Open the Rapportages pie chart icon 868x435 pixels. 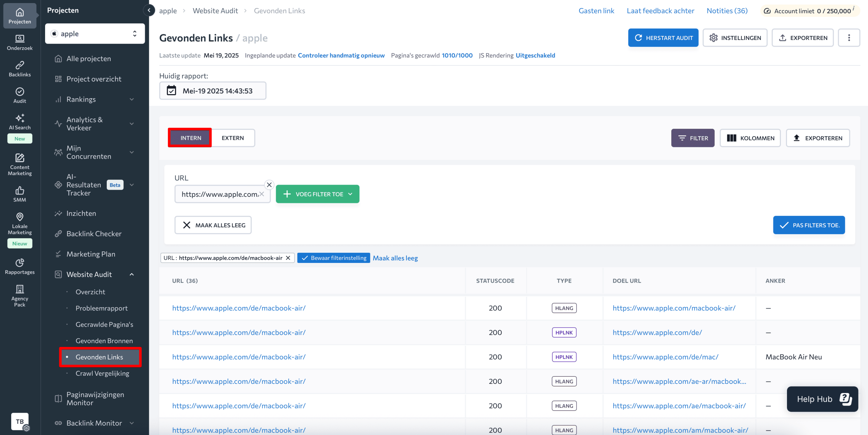pyautogui.click(x=20, y=267)
